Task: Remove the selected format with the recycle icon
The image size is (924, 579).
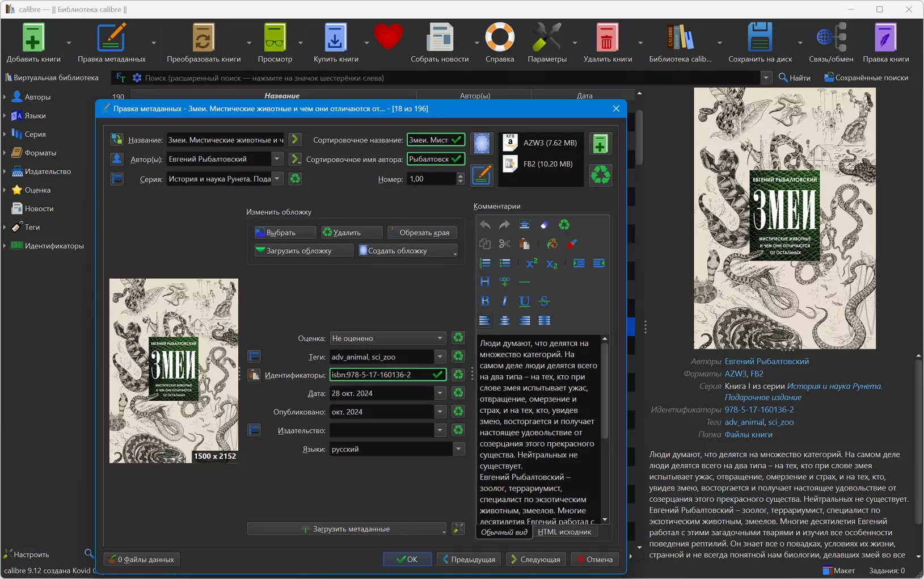Action: tap(600, 175)
